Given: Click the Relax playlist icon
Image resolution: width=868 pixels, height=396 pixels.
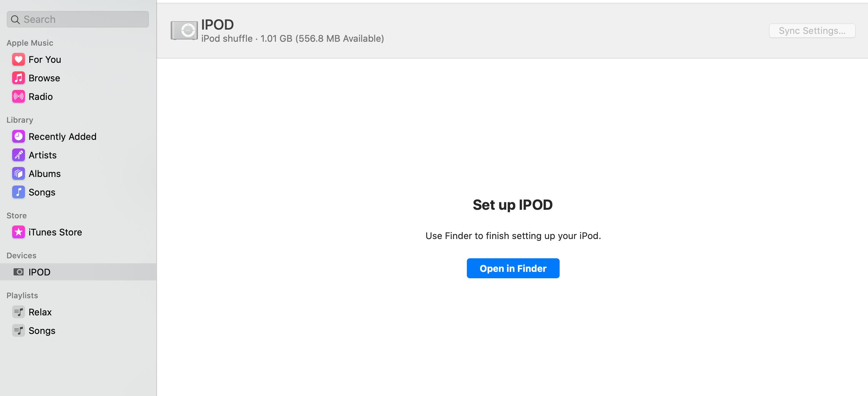Looking at the screenshot, I should coord(18,312).
